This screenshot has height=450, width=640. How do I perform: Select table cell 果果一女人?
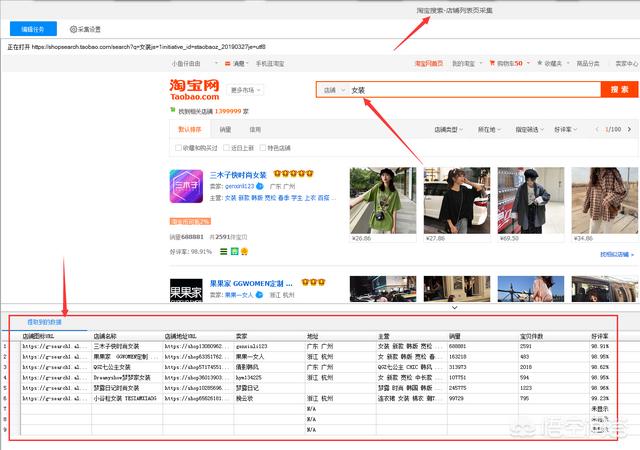[269, 357]
